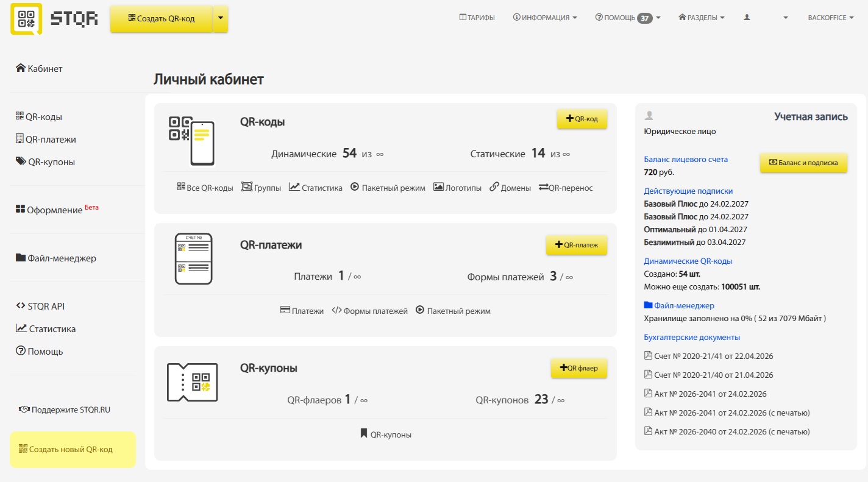Viewport: 868px width, 482px height.
Task: Click the QR-флаеров 1 counter
Action: coord(327,400)
